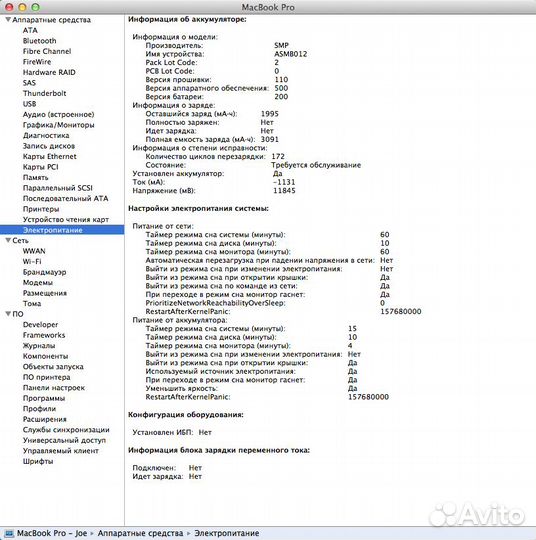Click the 172 cycle count value
Image resolution: width=536 pixels, height=540 pixels.
(278, 156)
